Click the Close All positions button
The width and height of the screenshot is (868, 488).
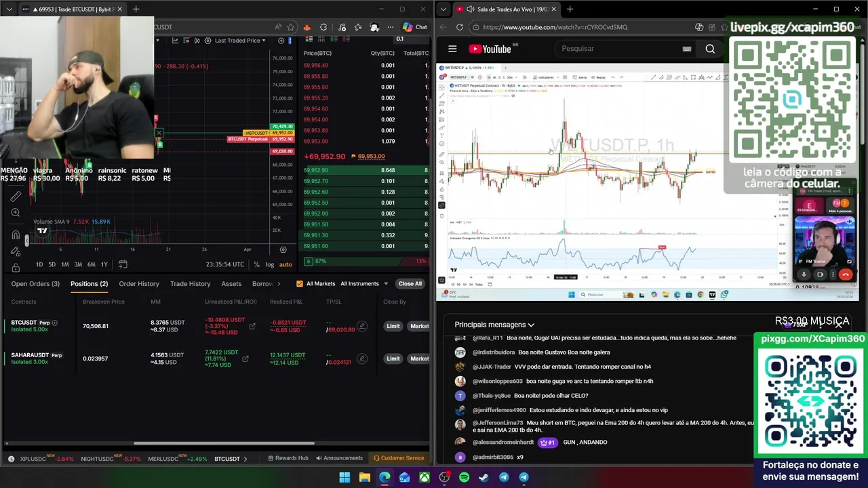pos(410,284)
